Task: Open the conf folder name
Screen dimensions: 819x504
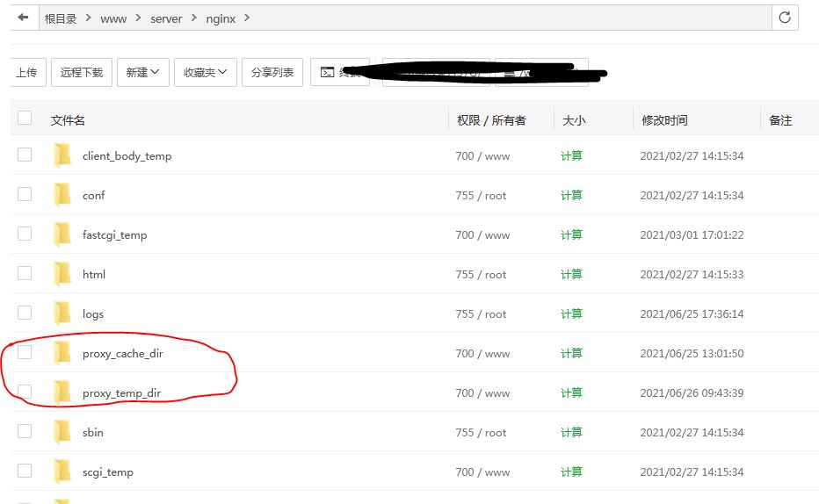Action: click(x=93, y=196)
